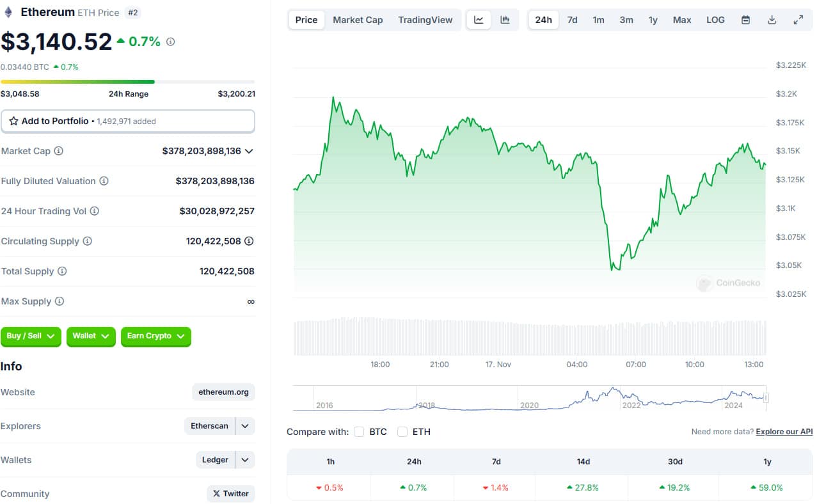
Task: Switch to line chart view icon
Action: [x=479, y=20]
